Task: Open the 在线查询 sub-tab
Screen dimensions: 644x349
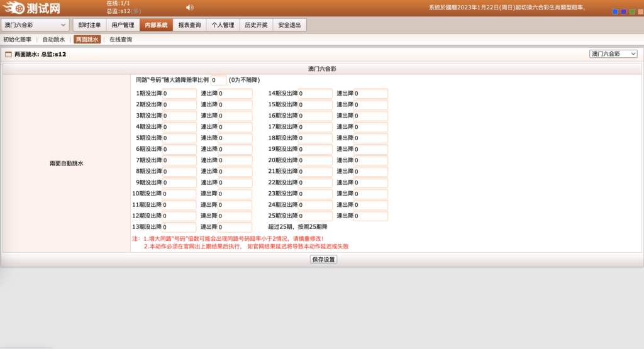Action: 121,40
